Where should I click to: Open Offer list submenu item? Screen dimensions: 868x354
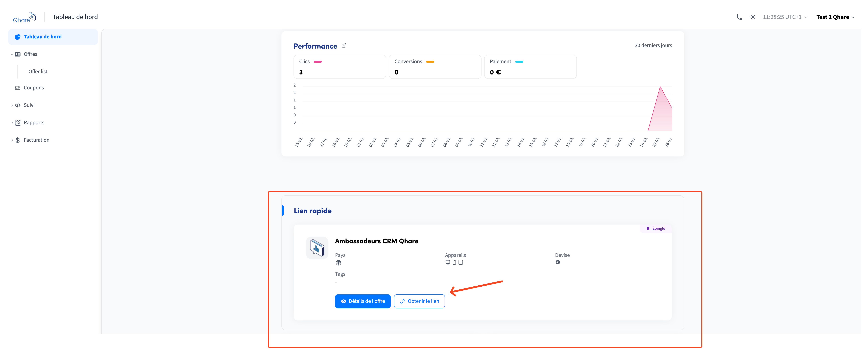click(x=38, y=71)
